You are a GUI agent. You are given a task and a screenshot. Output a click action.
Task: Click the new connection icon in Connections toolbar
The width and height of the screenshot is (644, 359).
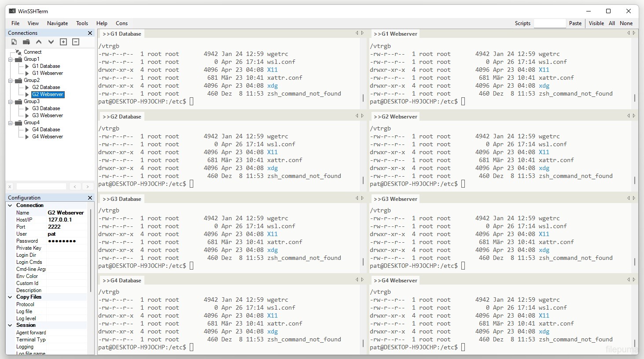[x=14, y=42]
